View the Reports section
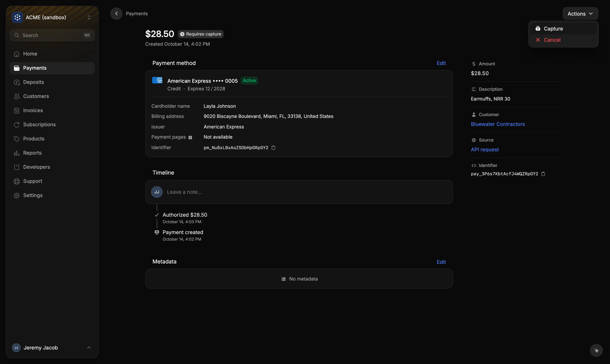The image size is (610, 364). (52, 153)
